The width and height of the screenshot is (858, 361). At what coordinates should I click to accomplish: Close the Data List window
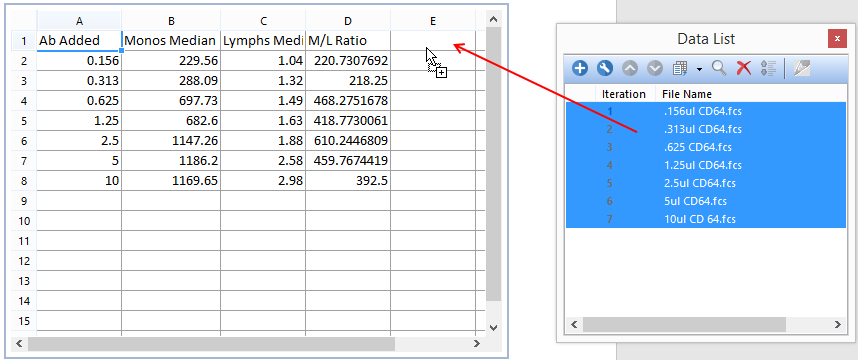[x=837, y=39]
